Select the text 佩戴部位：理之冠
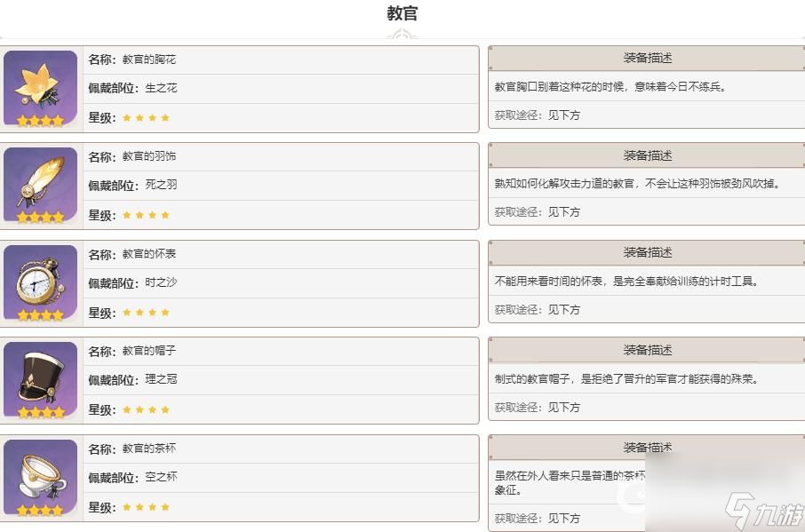The width and height of the screenshot is (805, 532). pyautogui.click(x=132, y=379)
